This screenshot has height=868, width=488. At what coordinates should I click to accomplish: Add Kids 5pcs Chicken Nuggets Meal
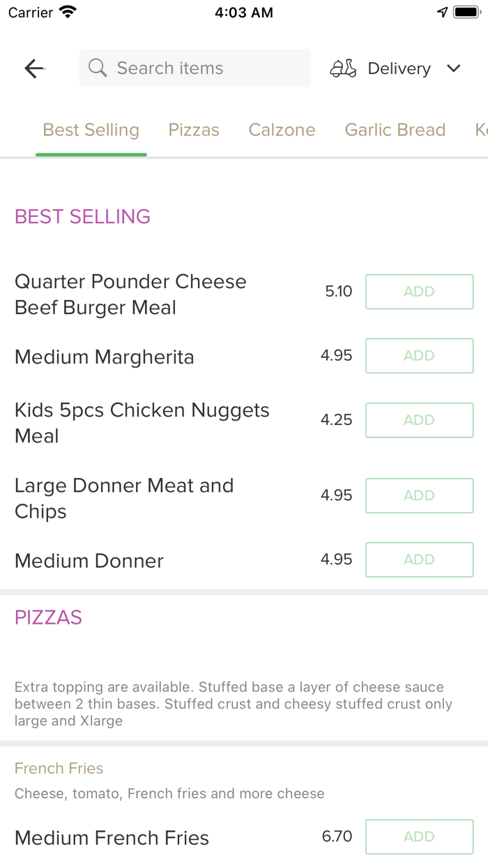[419, 420]
